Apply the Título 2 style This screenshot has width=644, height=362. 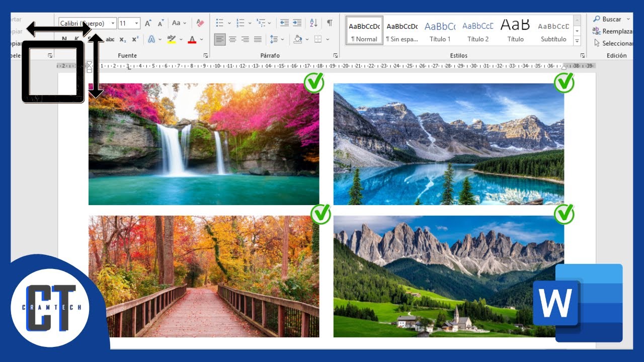tap(478, 31)
